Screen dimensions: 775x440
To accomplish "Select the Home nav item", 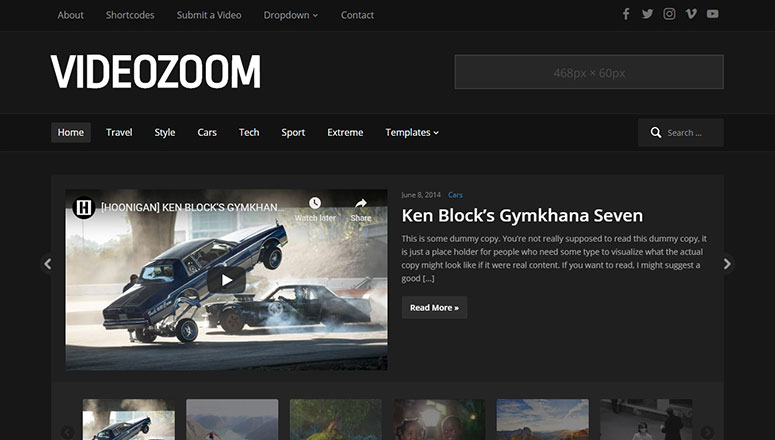I will (71, 132).
